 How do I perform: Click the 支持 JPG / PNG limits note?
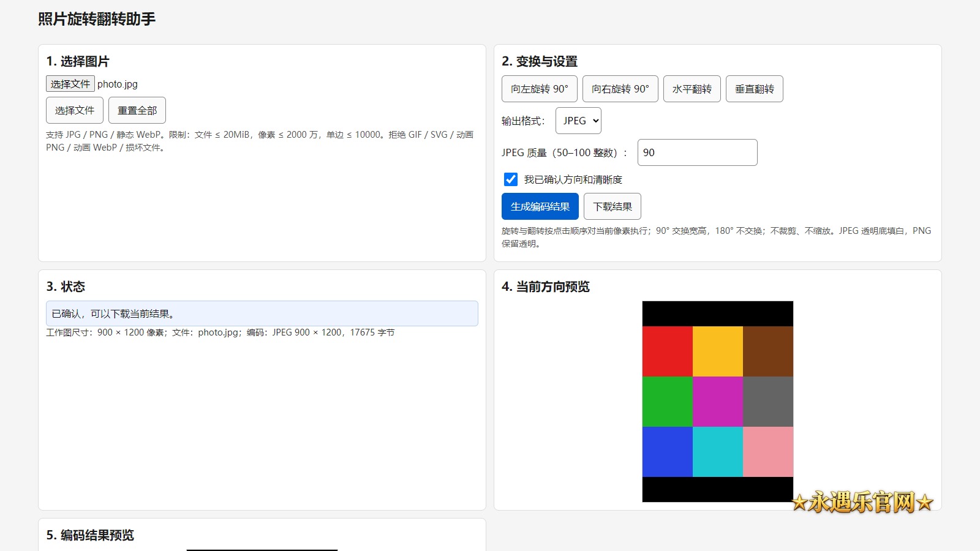click(260, 141)
